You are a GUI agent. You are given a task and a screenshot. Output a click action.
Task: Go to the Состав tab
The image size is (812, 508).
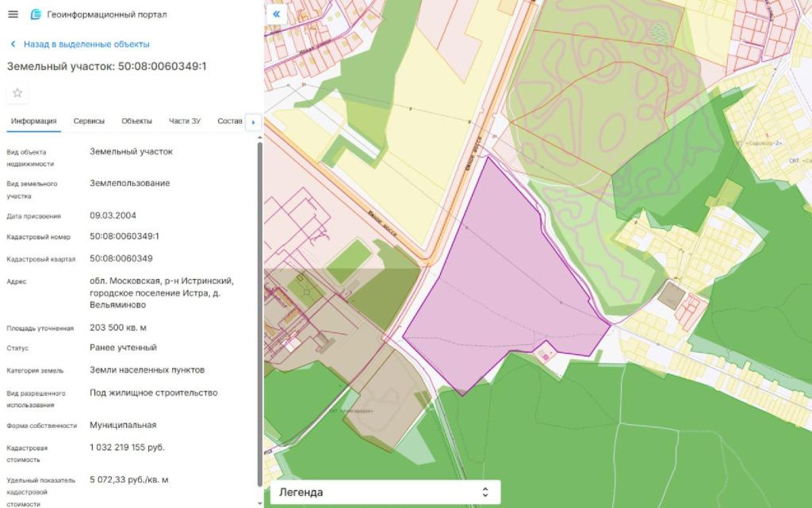click(229, 121)
